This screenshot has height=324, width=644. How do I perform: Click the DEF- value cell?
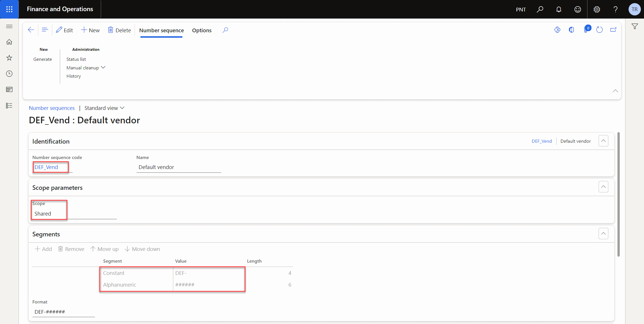[x=209, y=273]
